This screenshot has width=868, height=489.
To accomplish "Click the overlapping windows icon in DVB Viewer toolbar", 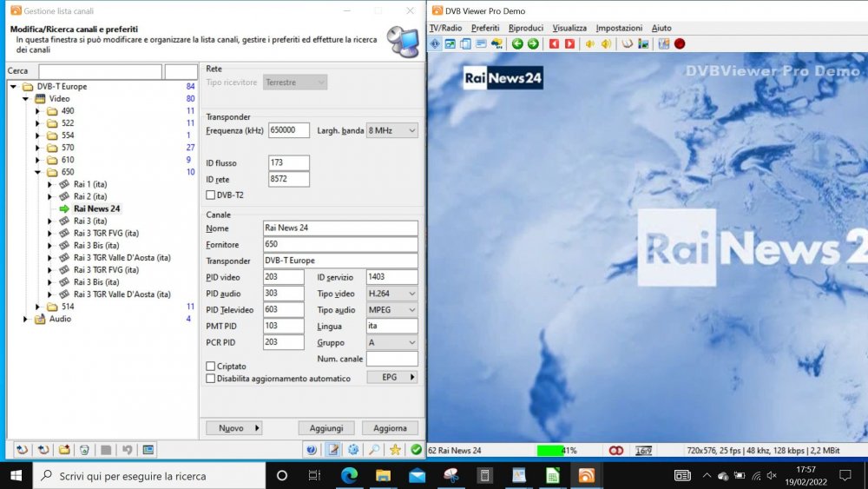I will [x=465, y=43].
